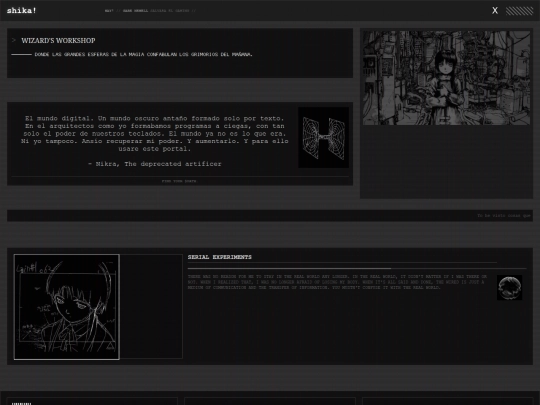
Task: Click the Nikra, The deprecated artificer signature
Action: coord(155,164)
